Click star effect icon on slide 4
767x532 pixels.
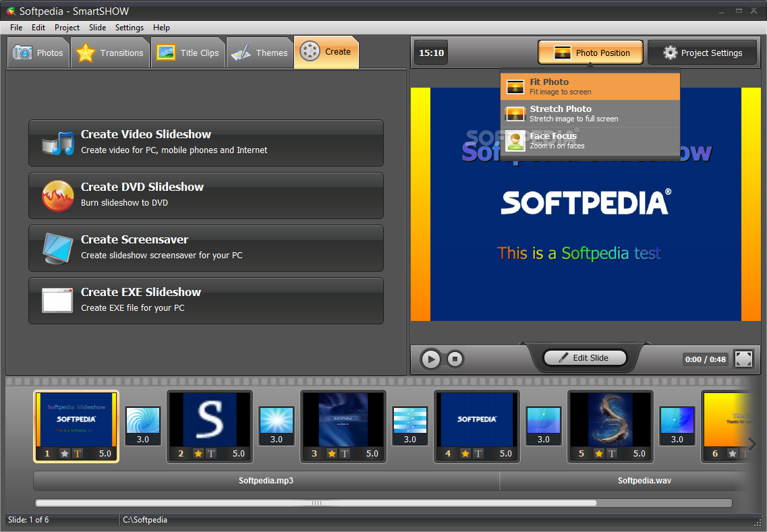pos(465,454)
